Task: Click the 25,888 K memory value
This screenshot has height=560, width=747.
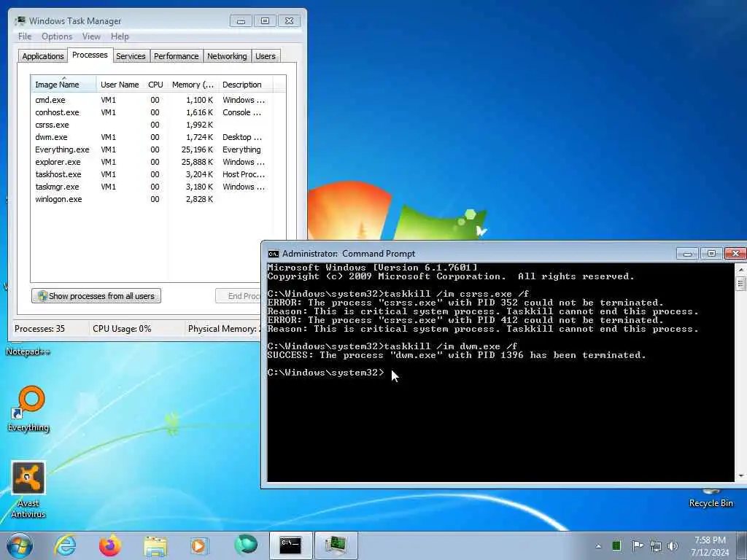Action: [x=197, y=162]
